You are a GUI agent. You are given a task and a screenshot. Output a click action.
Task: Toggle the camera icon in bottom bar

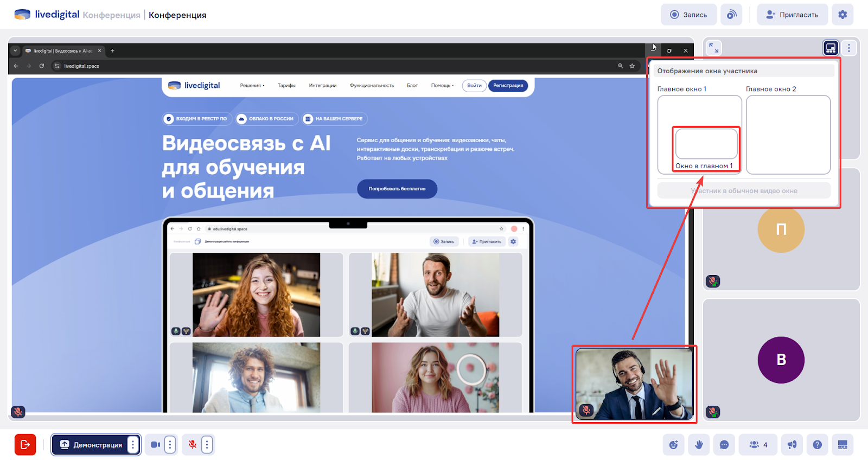pyautogui.click(x=155, y=445)
